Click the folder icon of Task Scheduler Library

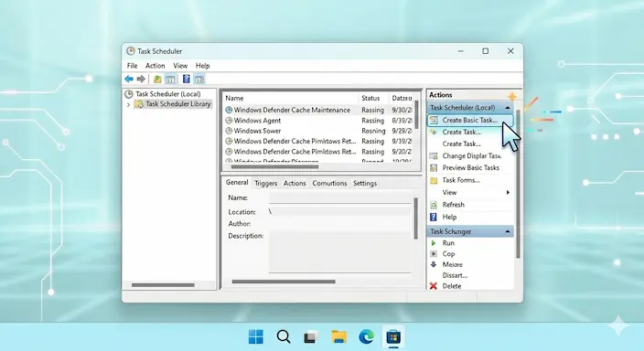(x=139, y=104)
